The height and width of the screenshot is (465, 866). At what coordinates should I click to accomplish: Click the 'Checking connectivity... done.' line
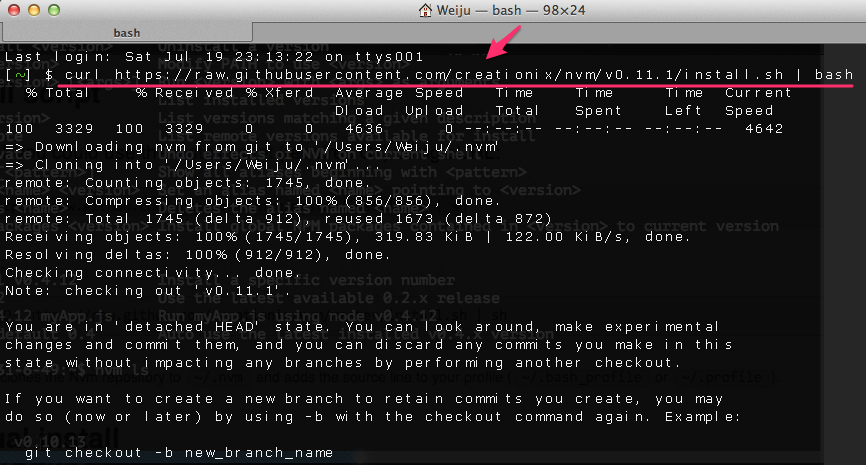[152, 272]
